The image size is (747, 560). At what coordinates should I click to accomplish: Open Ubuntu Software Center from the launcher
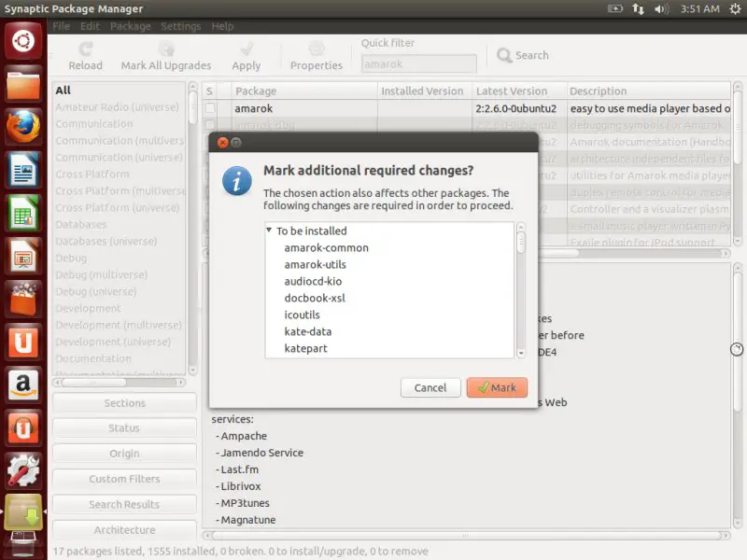tap(22, 299)
